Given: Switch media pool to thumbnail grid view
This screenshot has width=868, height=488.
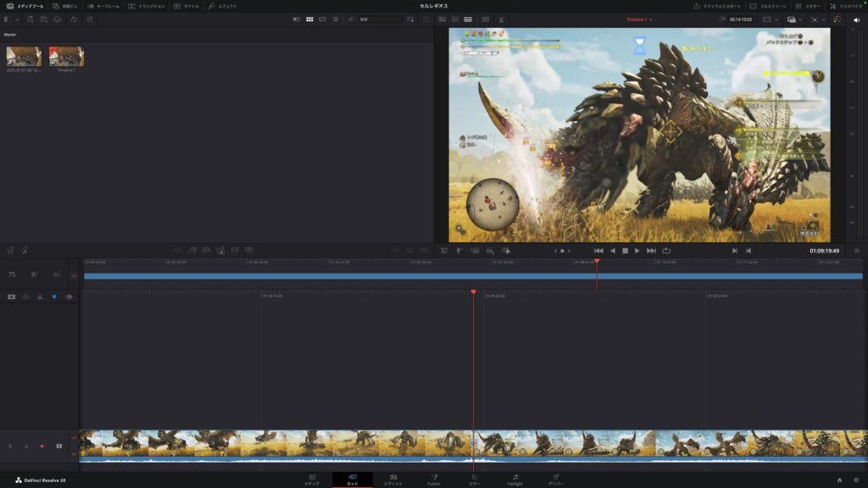Looking at the screenshot, I should [309, 19].
